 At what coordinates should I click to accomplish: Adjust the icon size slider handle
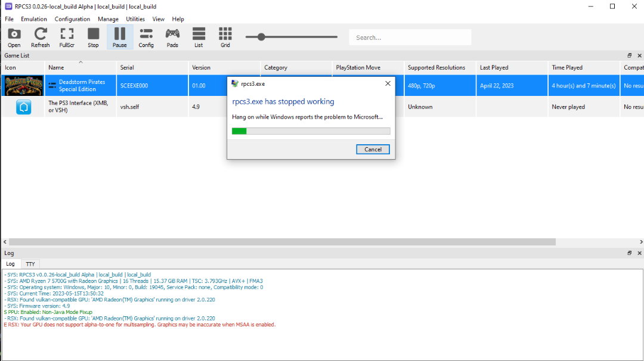[x=261, y=37]
